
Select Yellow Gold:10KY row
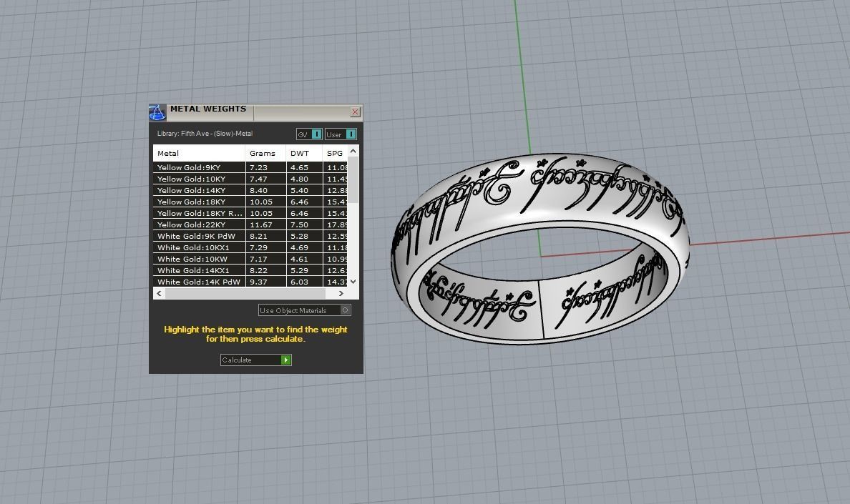(250, 179)
